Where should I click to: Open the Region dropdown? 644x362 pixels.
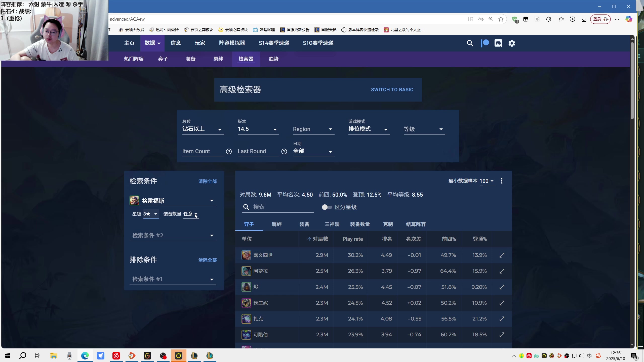[313, 129]
